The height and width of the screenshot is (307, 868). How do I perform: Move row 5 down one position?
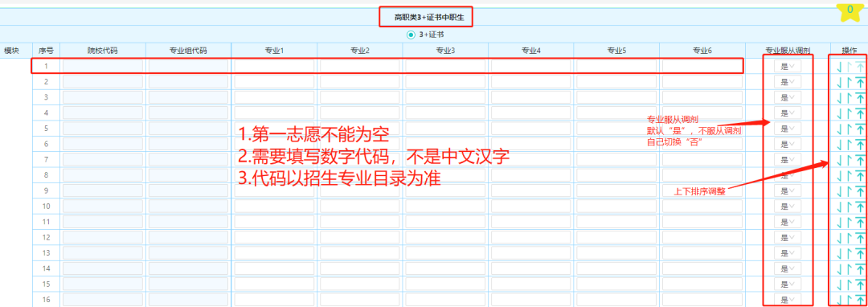click(839, 129)
